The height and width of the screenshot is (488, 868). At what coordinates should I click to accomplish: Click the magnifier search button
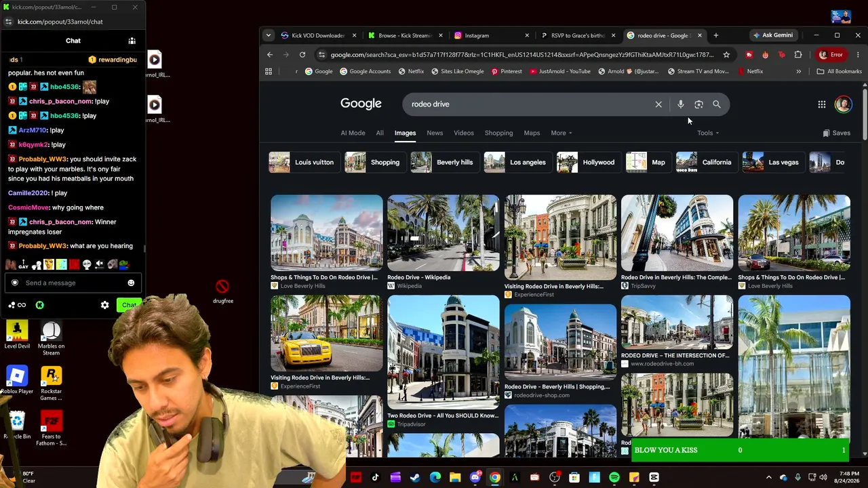[717, 104]
